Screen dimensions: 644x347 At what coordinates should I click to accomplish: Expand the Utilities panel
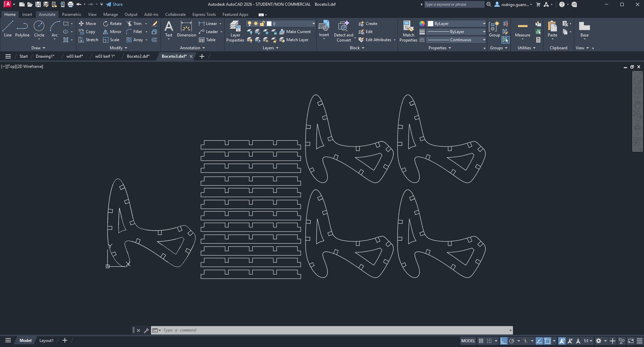coord(526,48)
